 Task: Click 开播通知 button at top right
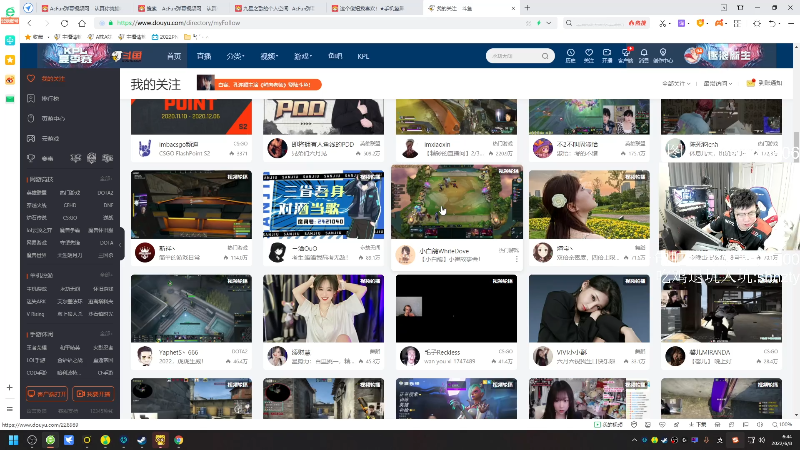[764, 83]
